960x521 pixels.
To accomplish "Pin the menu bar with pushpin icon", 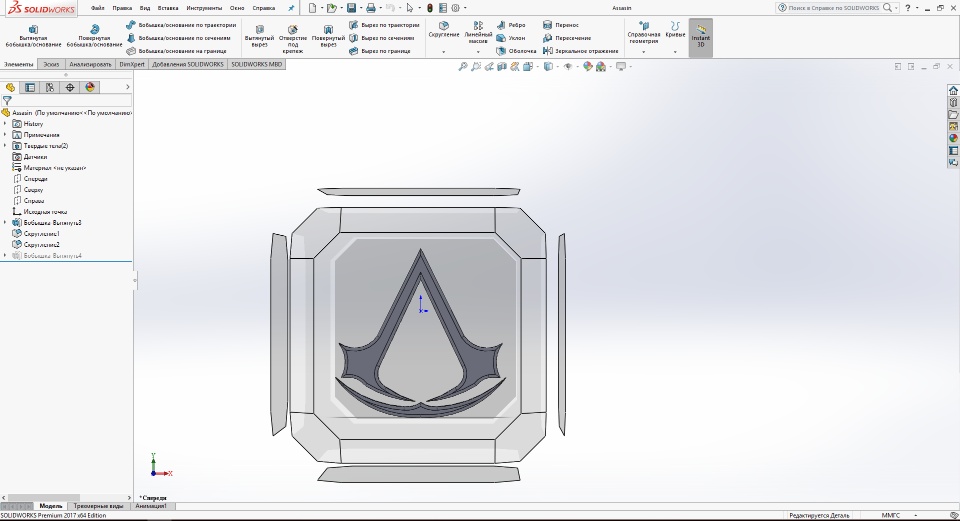I will (x=291, y=7).
